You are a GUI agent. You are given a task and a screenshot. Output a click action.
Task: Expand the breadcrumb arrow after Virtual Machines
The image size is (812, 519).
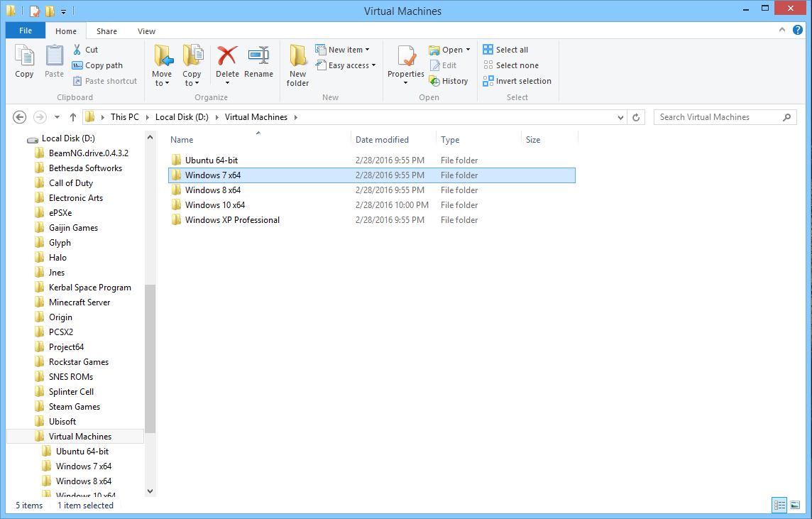click(x=296, y=117)
